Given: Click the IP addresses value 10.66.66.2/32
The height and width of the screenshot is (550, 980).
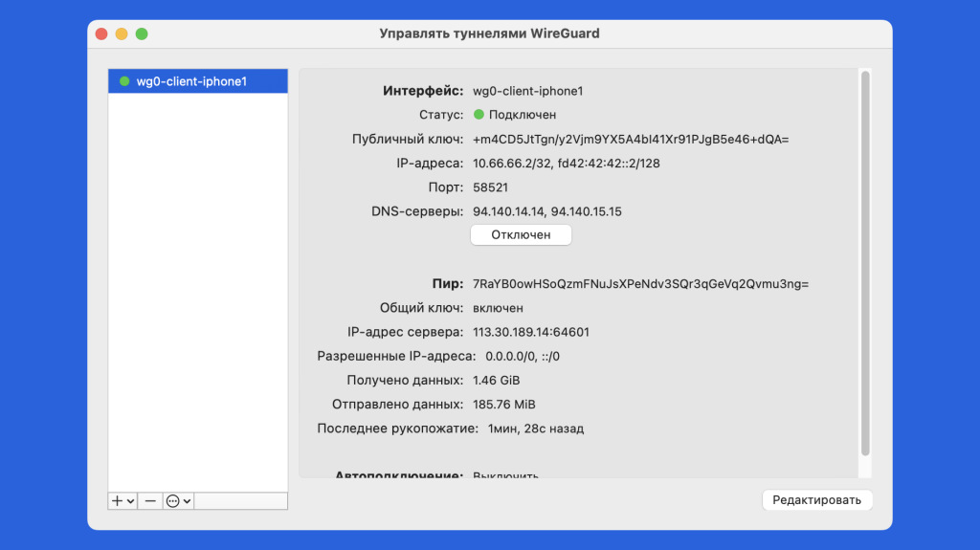Looking at the screenshot, I should 567,164.
